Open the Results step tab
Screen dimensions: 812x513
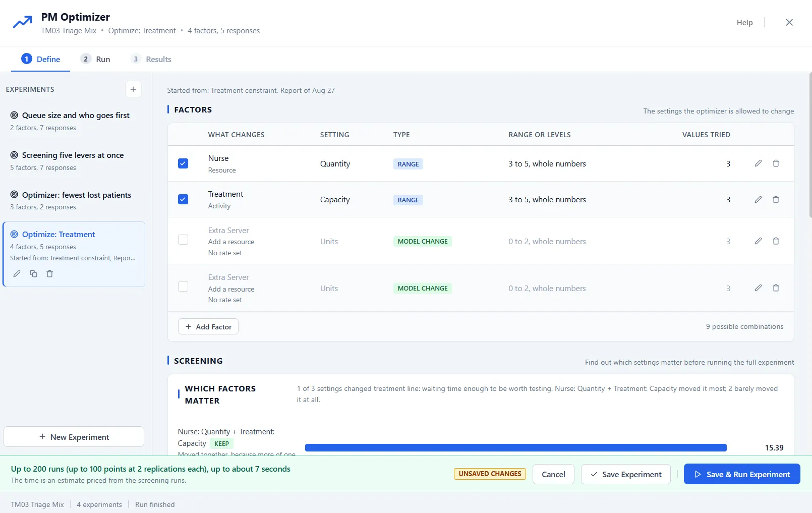(151, 59)
